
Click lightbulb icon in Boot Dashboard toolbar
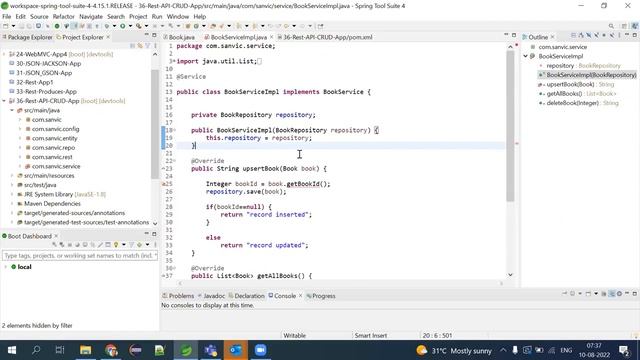tap(116, 245)
